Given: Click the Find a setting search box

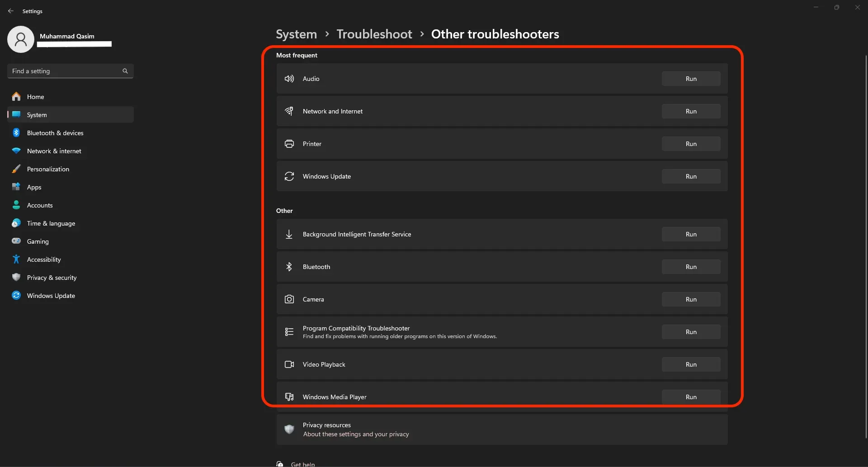Looking at the screenshot, I should (x=71, y=71).
